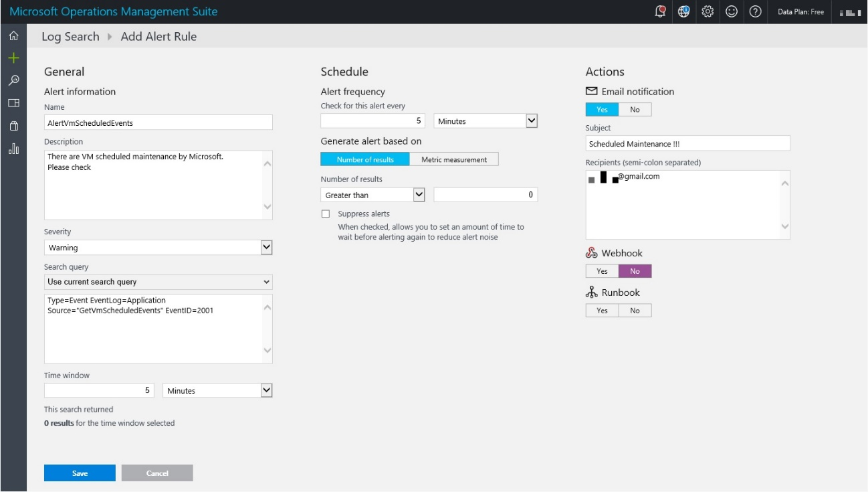Click search query scrollbar down arrow
Viewport: 868px width, 492px height.
[267, 350]
